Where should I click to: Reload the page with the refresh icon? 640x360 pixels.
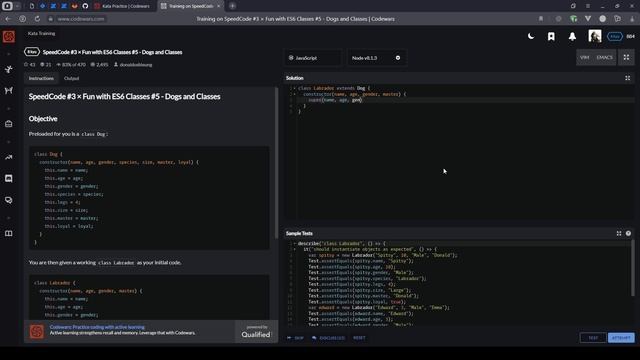coord(37,19)
